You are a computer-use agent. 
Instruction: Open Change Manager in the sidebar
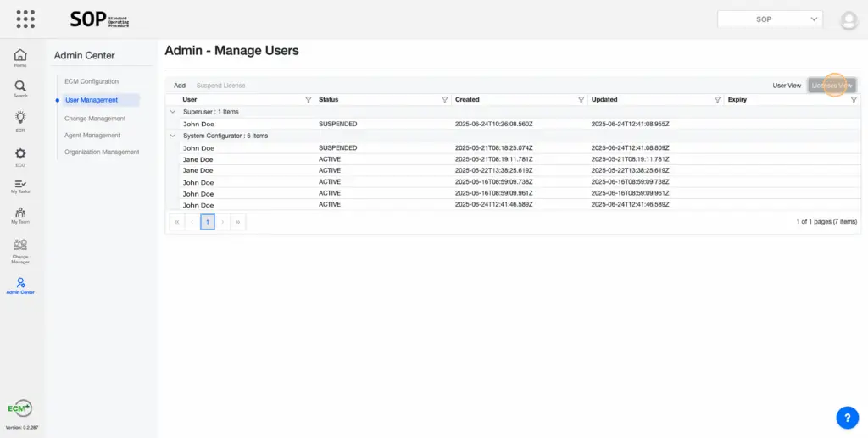[x=20, y=251]
